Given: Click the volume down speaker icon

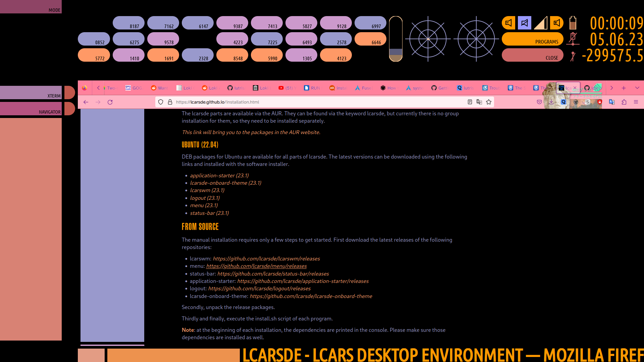Looking at the screenshot, I should click(508, 23).
